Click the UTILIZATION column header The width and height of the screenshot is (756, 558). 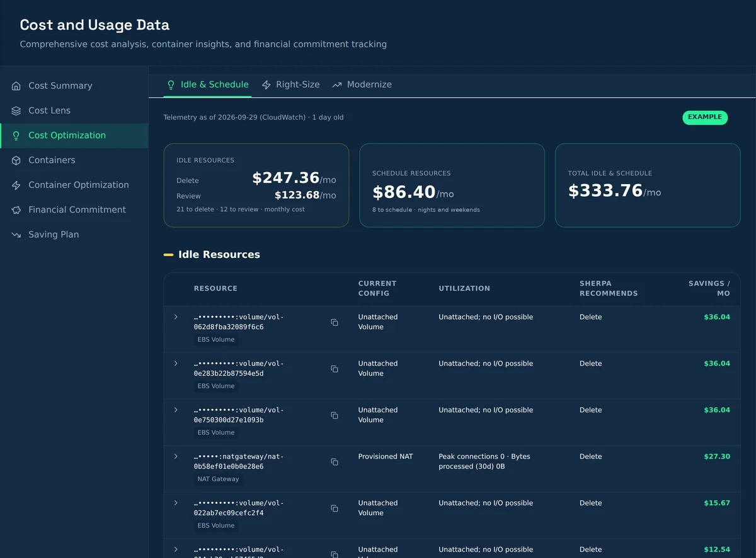[464, 288]
